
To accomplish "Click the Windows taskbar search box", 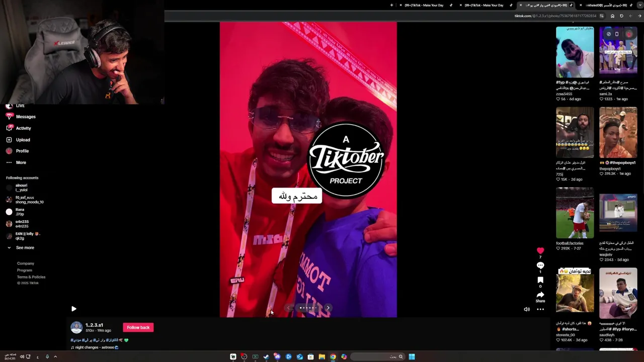I will click(377, 357).
